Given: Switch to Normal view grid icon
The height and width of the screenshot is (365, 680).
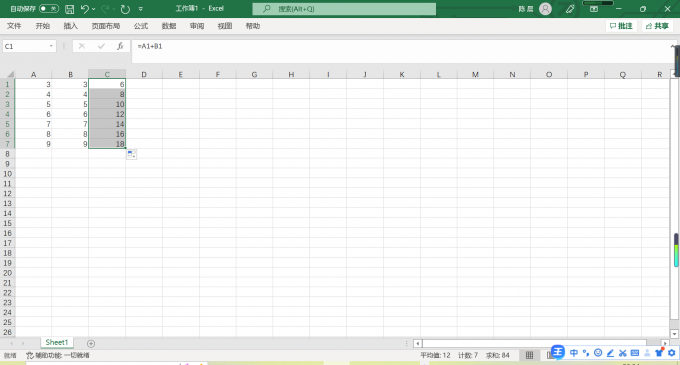Looking at the screenshot, I should (x=530, y=355).
